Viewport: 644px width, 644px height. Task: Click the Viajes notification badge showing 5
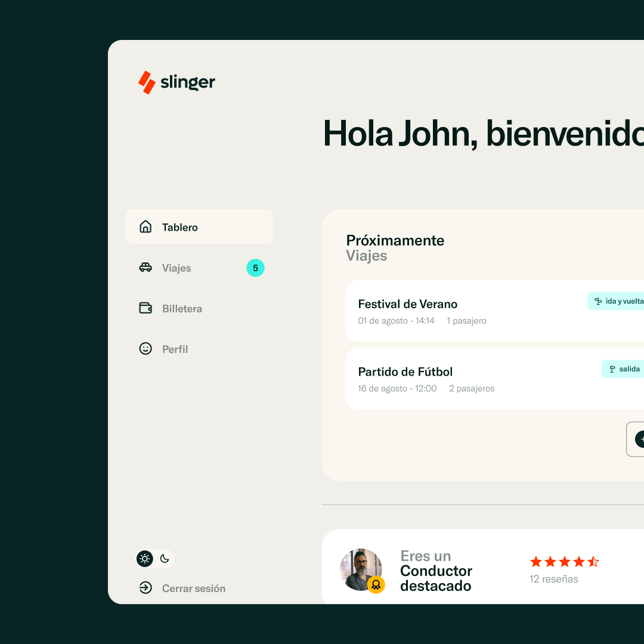pyautogui.click(x=255, y=268)
